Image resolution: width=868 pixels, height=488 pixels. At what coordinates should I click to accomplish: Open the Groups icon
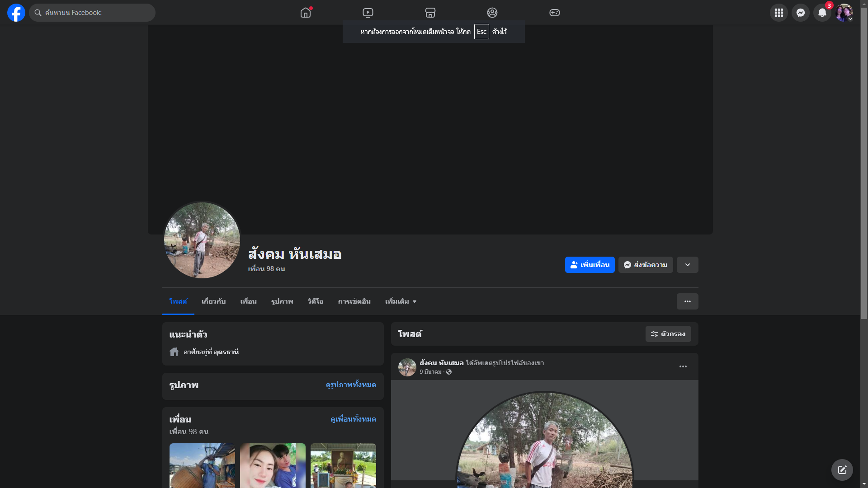pos(492,13)
